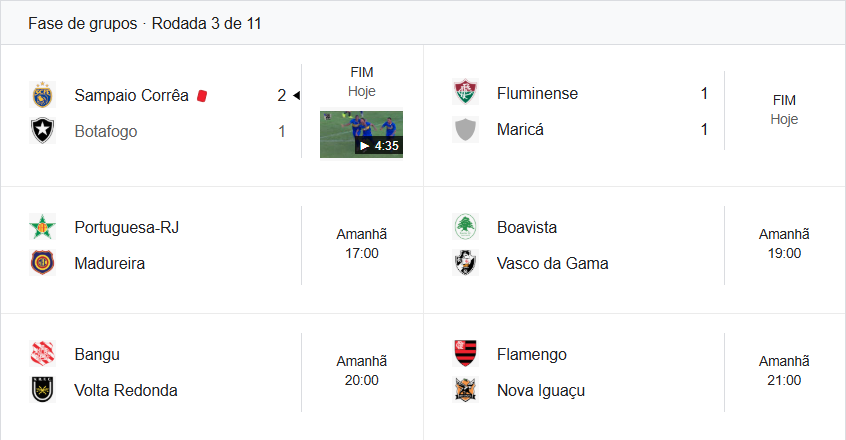
Task: Open the Vasco da Gama team link
Action: [x=552, y=264]
